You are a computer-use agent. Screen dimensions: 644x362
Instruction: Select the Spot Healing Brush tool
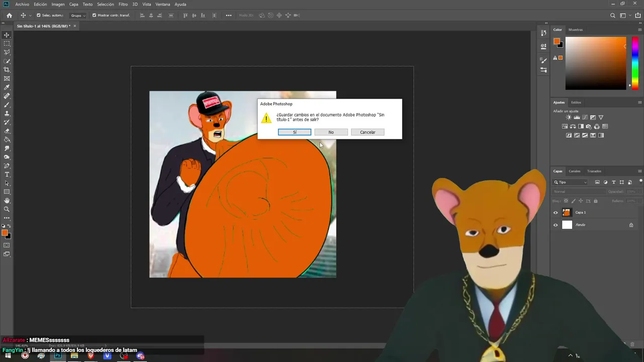click(x=7, y=96)
